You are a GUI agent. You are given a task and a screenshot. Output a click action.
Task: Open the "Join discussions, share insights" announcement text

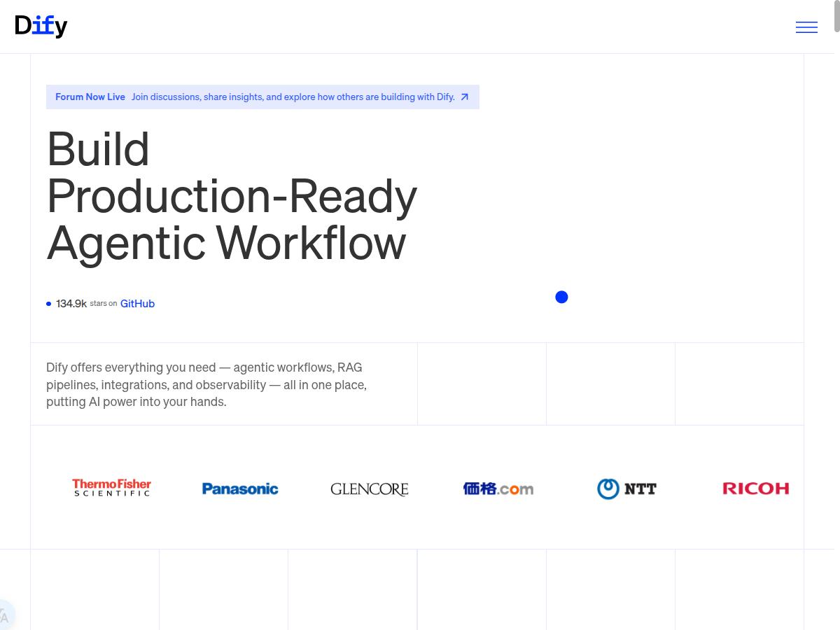click(293, 97)
